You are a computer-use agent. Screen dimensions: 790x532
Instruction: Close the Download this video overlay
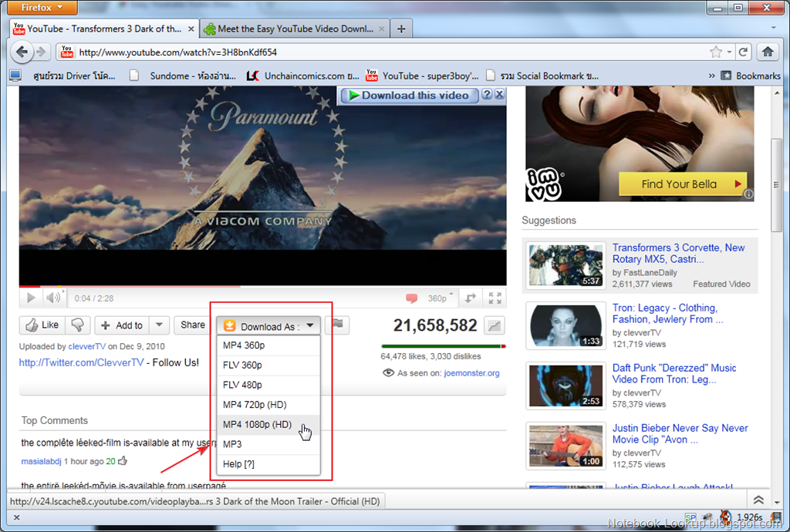(499, 94)
